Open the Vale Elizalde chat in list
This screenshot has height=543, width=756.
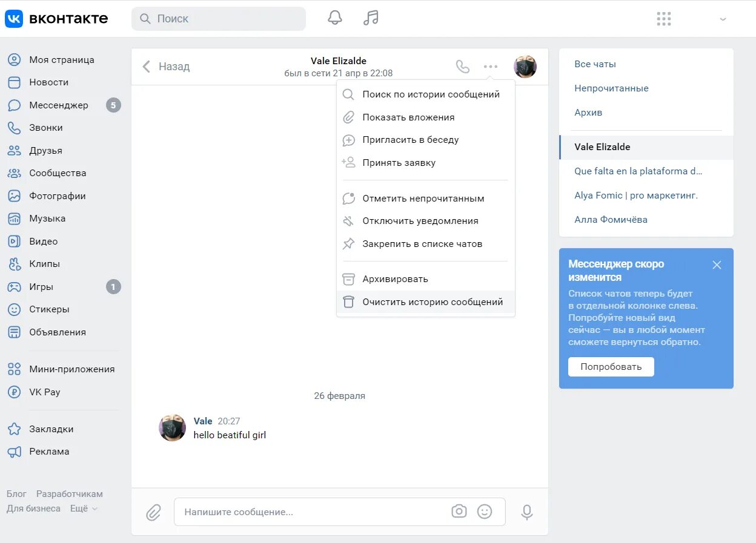646,147
